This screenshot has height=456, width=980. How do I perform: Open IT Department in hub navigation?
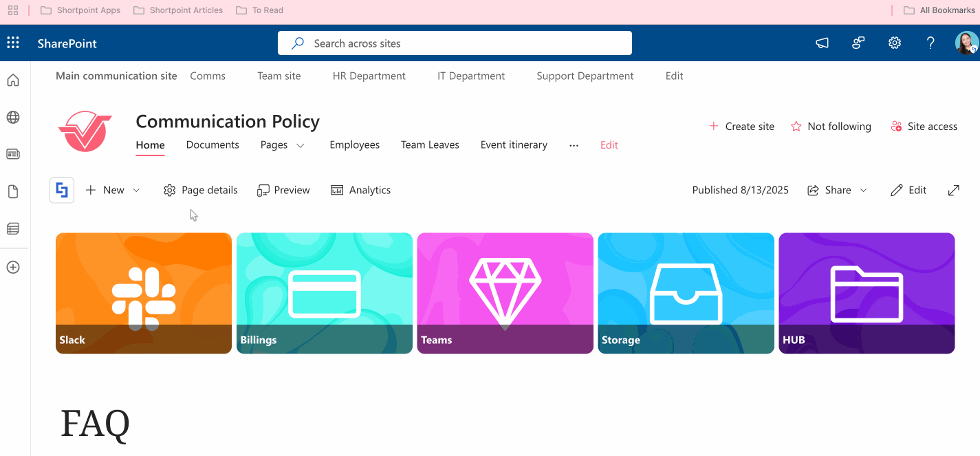[x=471, y=76]
